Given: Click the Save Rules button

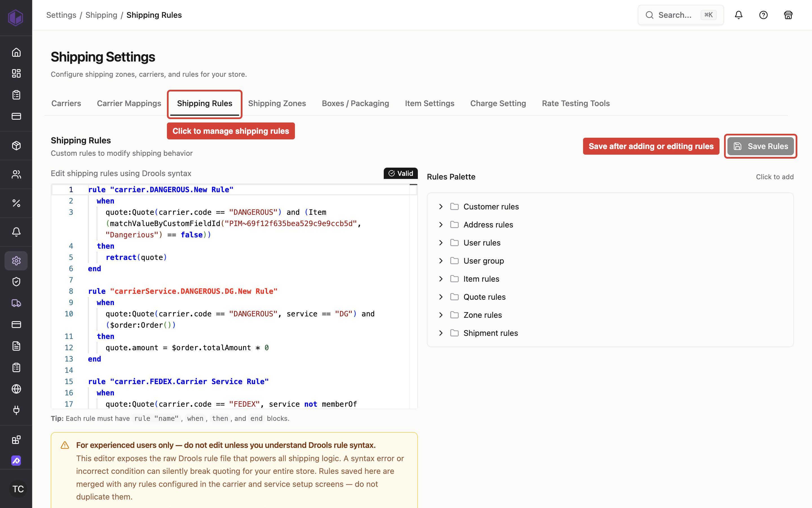Looking at the screenshot, I should pyautogui.click(x=760, y=146).
